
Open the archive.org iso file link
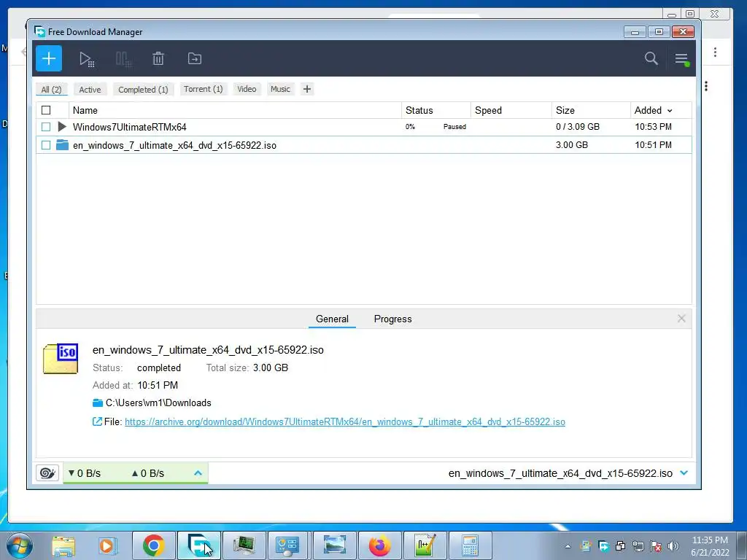click(x=345, y=422)
